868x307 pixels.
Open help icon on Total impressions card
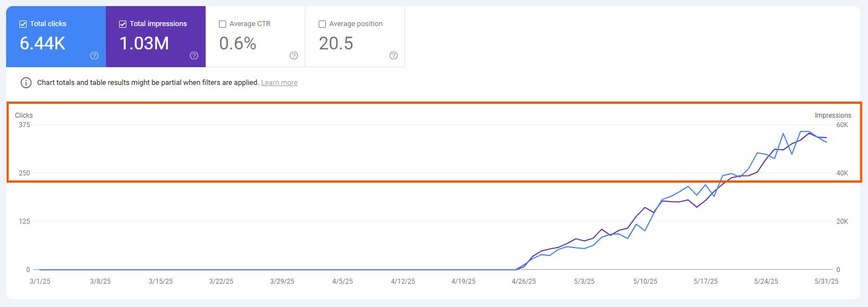(194, 56)
